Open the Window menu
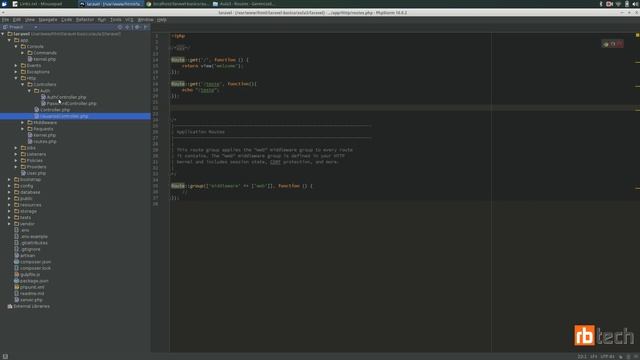 coord(145,20)
